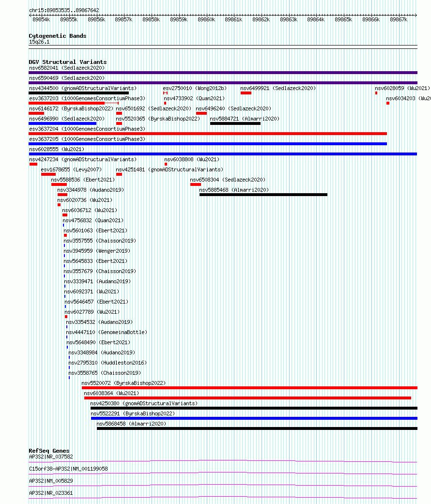This screenshot has height=504, width=431.
Task: Click nsv3558765 (Chaisson2019) label
Action: coord(105,373)
